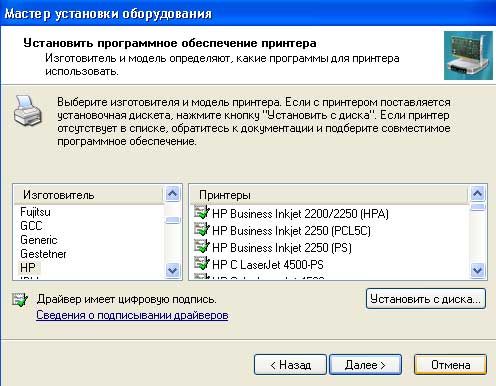Click the manufacturer list scroll down arrow
Viewport: 496px width, 386px height.
click(x=172, y=270)
